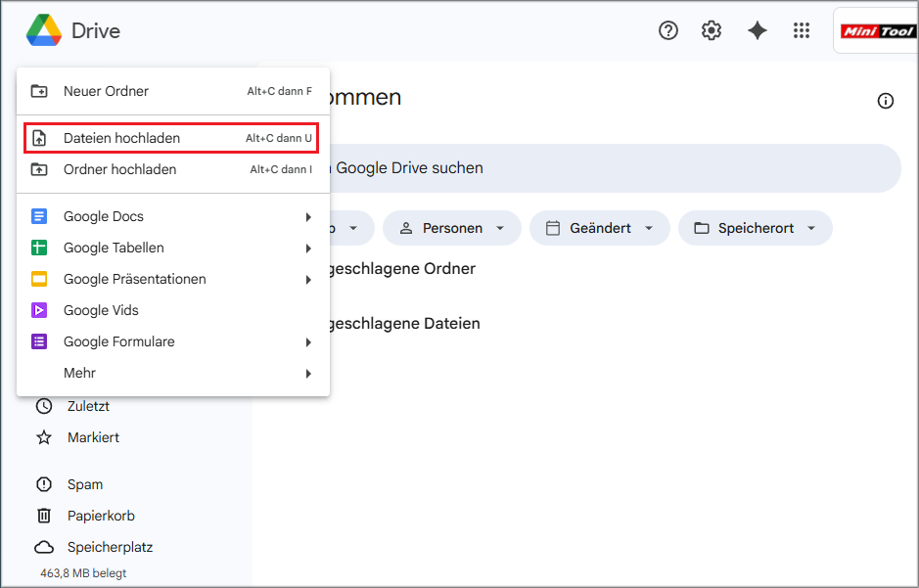Create a Google Präsentationen presentation

[x=134, y=279]
